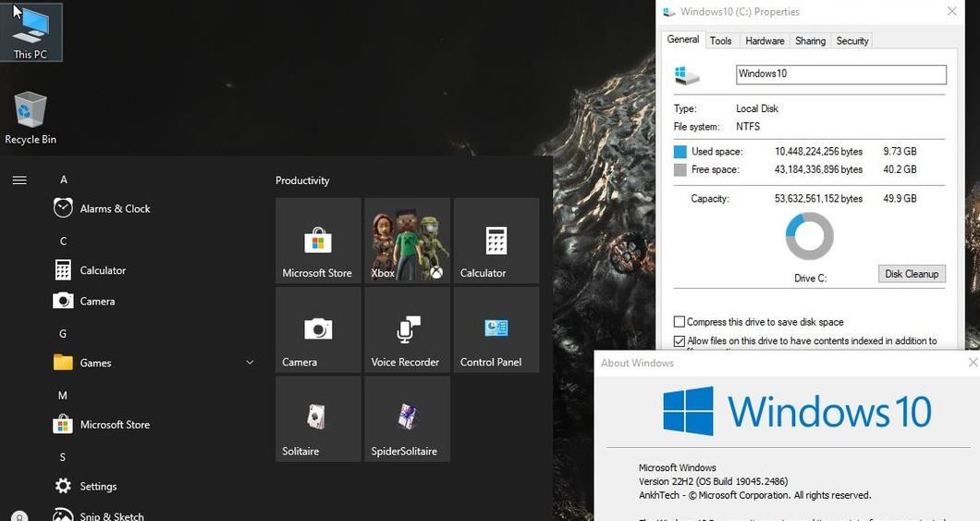The width and height of the screenshot is (980, 521).
Task: Click the NTFS file system text
Action: [748, 127]
